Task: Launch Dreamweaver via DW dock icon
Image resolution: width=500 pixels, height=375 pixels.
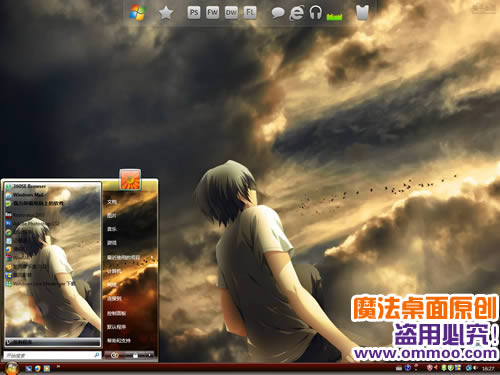Action: pyautogui.click(x=231, y=13)
